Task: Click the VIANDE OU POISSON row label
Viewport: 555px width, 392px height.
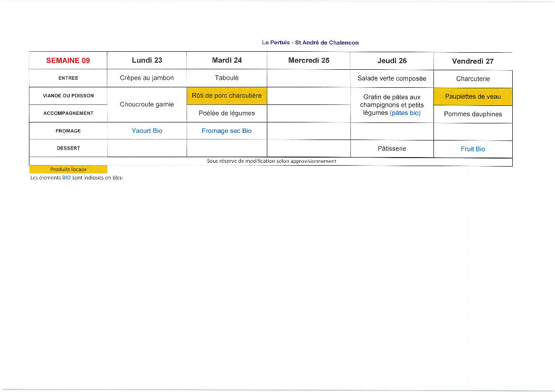Action: 68,96
